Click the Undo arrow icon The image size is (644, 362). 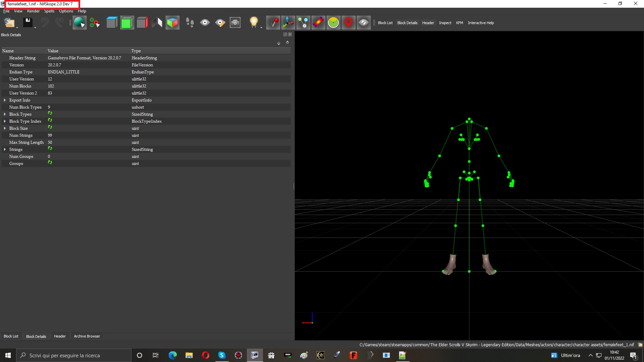pyautogui.click(x=45, y=23)
